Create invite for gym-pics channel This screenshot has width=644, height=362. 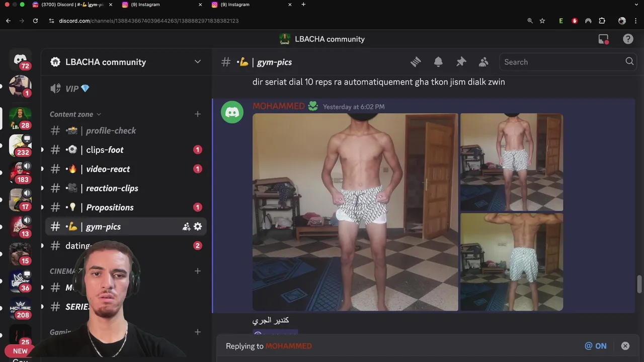(x=186, y=227)
